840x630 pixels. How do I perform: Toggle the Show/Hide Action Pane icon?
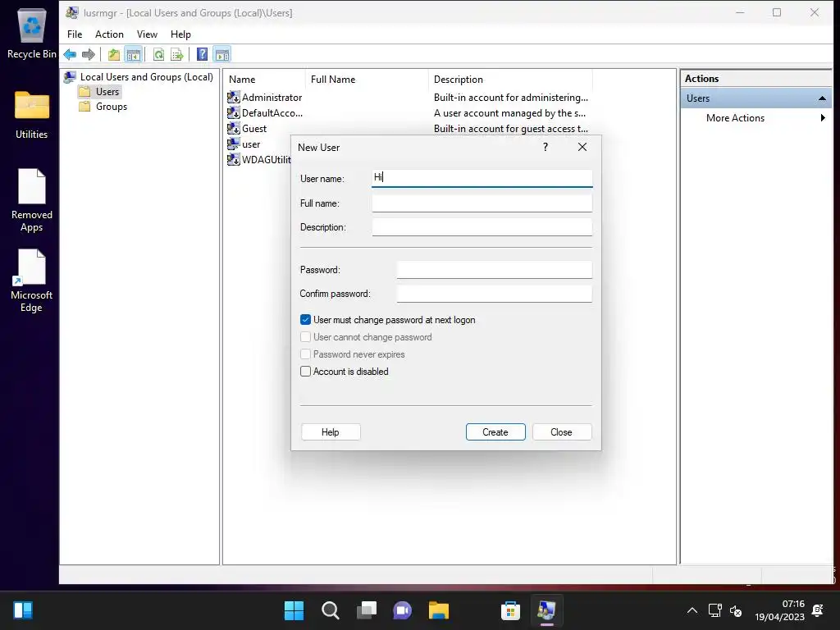pyautogui.click(x=221, y=54)
